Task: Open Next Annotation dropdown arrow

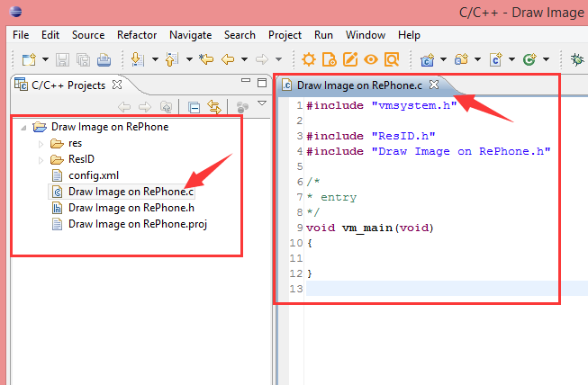Action: 155,59
